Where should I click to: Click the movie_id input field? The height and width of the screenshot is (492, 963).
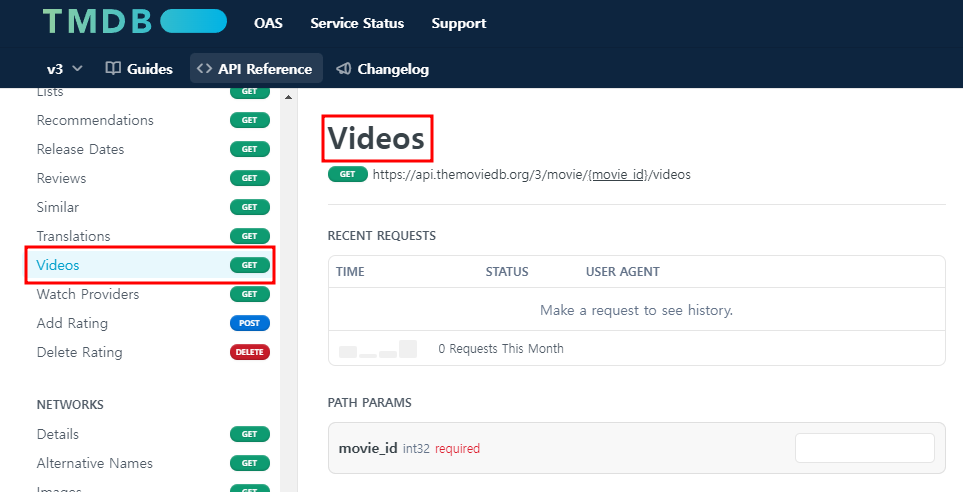(x=865, y=448)
